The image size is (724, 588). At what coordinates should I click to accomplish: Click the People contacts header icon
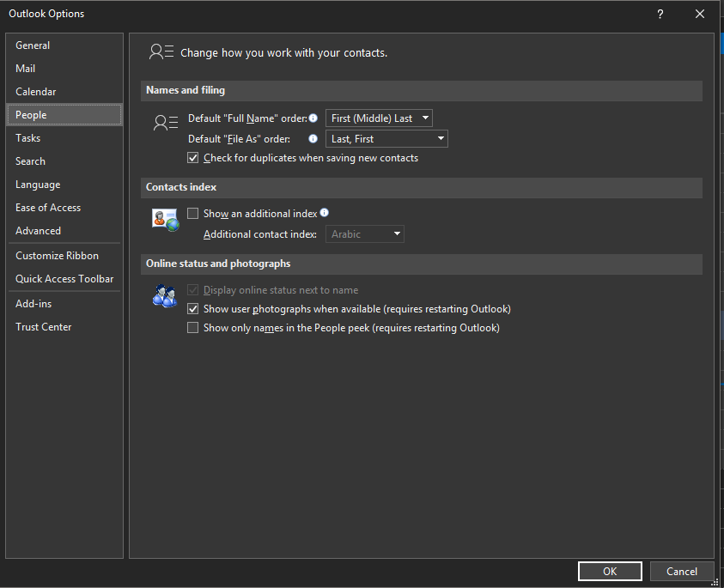(x=161, y=52)
